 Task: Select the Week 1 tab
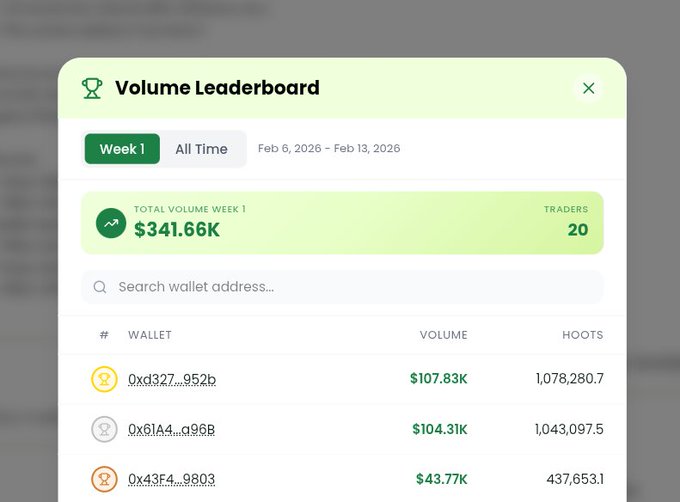tap(122, 149)
